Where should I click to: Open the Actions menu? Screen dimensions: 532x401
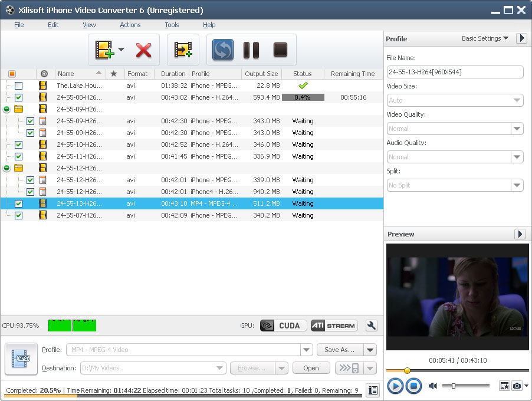pyautogui.click(x=130, y=25)
